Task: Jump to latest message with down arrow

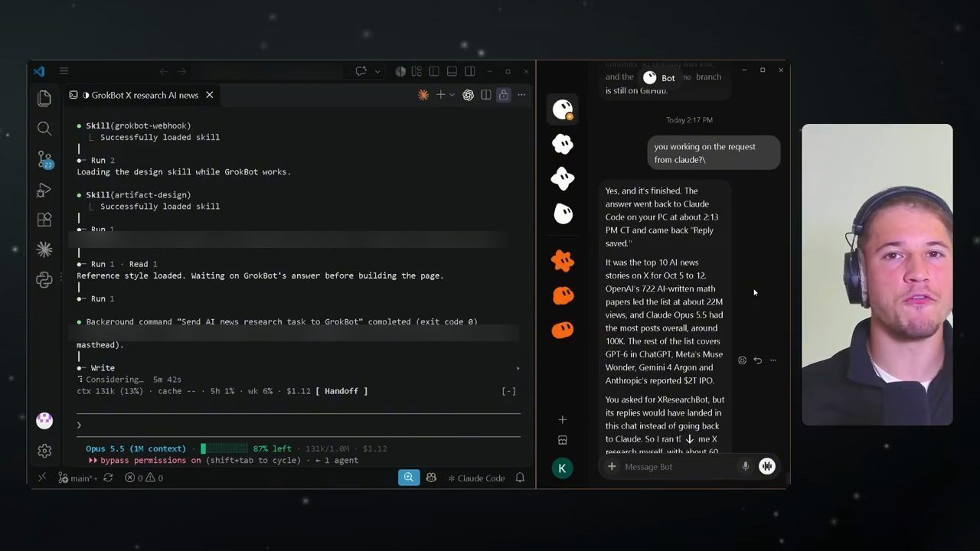Action: click(690, 439)
